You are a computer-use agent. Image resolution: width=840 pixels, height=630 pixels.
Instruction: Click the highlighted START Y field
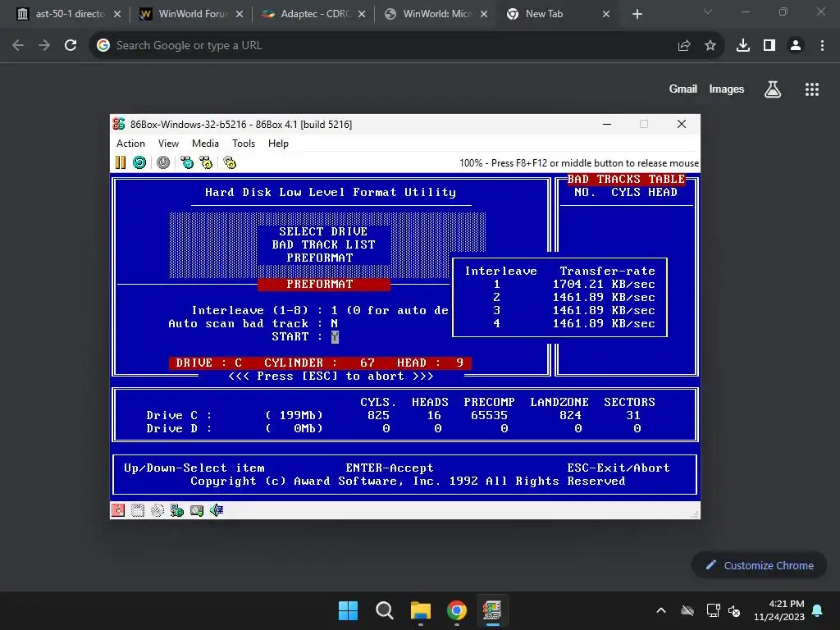click(x=335, y=336)
